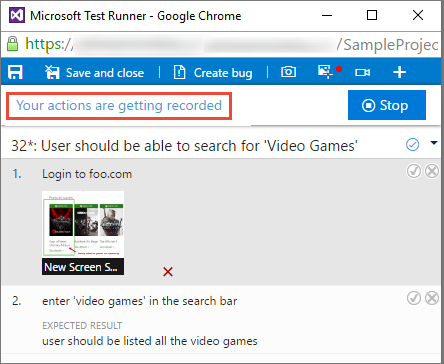Click the Visual Studio logo in title bar

click(x=16, y=15)
